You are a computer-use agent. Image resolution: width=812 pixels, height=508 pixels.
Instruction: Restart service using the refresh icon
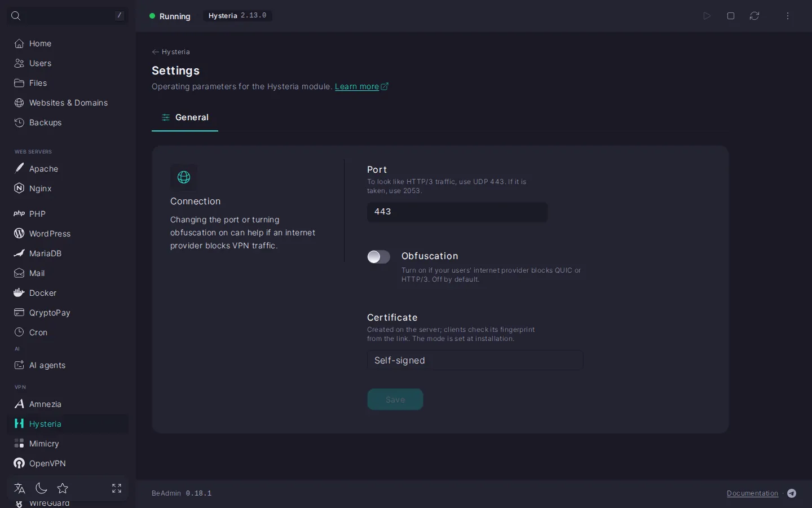point(754,16)
